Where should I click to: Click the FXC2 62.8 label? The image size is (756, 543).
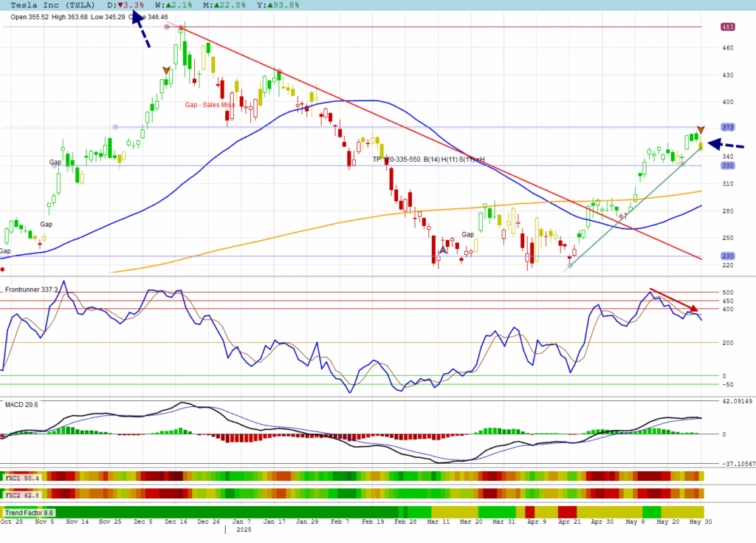coord(21,495)
